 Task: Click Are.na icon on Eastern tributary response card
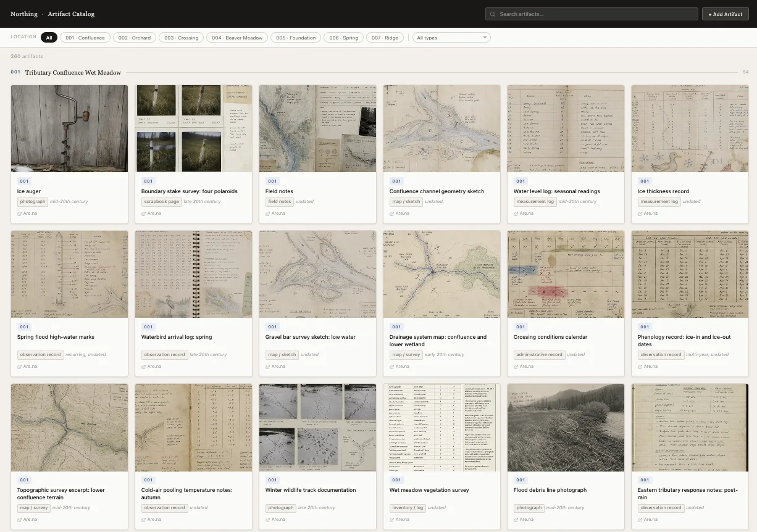tap(640, 520)
